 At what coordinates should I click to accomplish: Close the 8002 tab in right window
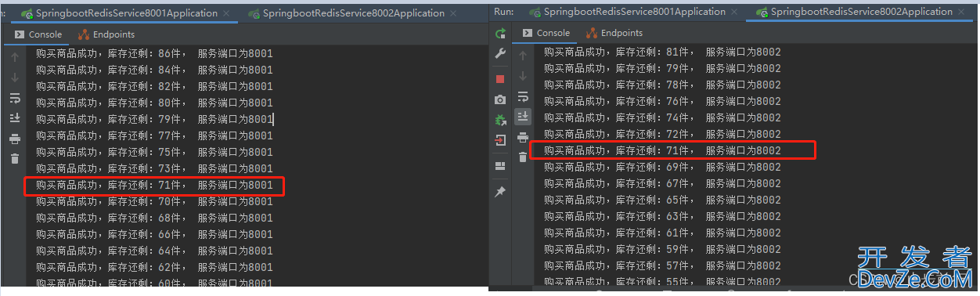(x=960, y=13)
